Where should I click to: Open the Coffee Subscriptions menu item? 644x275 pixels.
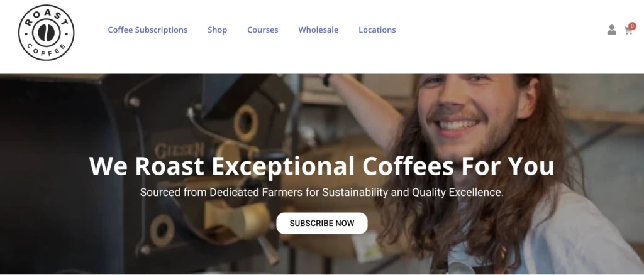click(147, 30)
